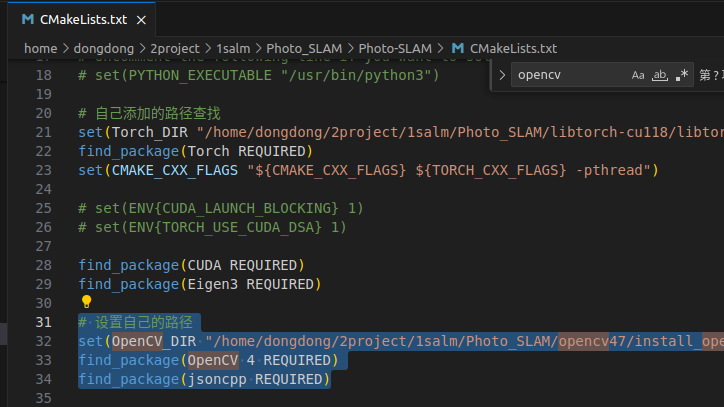Toggle Use Regular Expression option
Screen dimensions: 724x407
[x=682, y=75]
